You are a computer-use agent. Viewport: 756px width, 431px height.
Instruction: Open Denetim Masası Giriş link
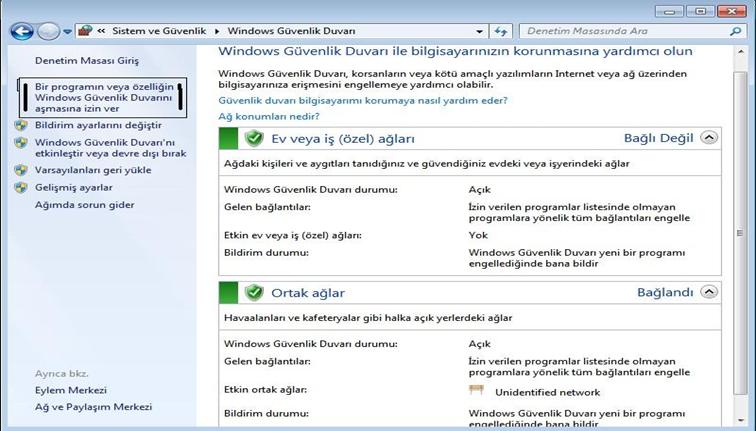click(87, 61)
